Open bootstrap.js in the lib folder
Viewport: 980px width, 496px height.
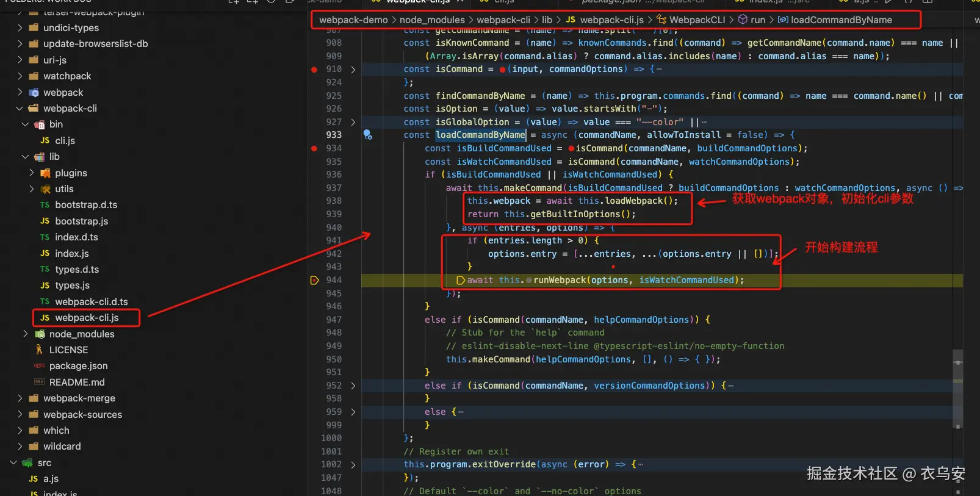(x=82, y=221)
